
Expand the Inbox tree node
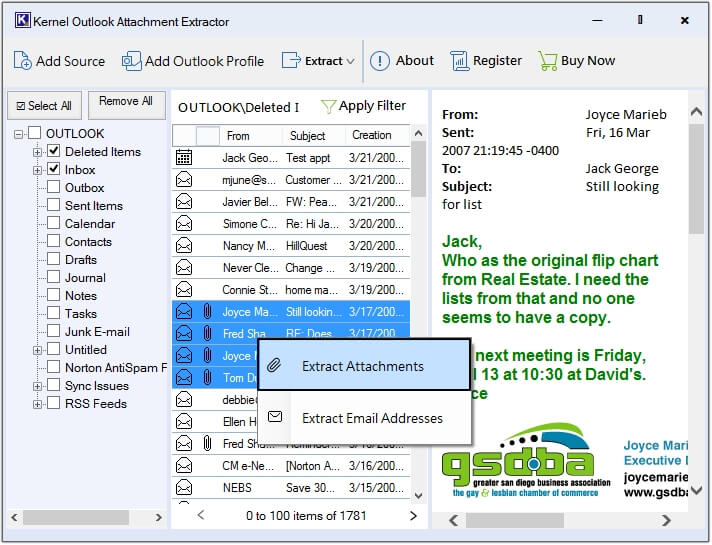(x=38, y=170)
